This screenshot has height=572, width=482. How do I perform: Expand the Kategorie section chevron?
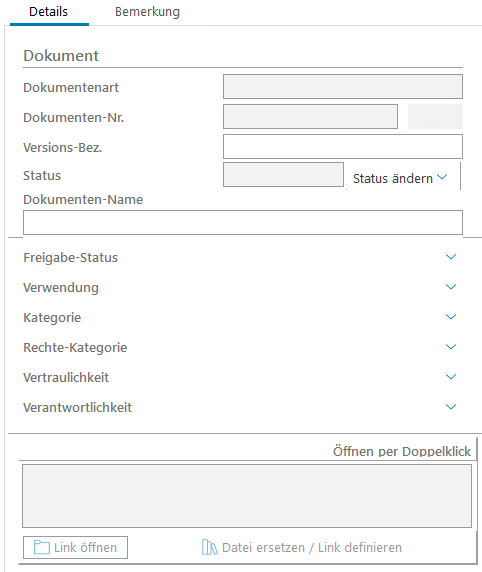(451, 317)
